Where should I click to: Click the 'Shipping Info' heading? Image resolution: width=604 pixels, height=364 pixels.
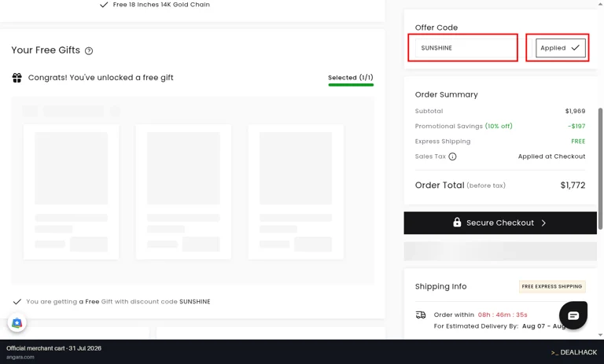pos(440,287)
